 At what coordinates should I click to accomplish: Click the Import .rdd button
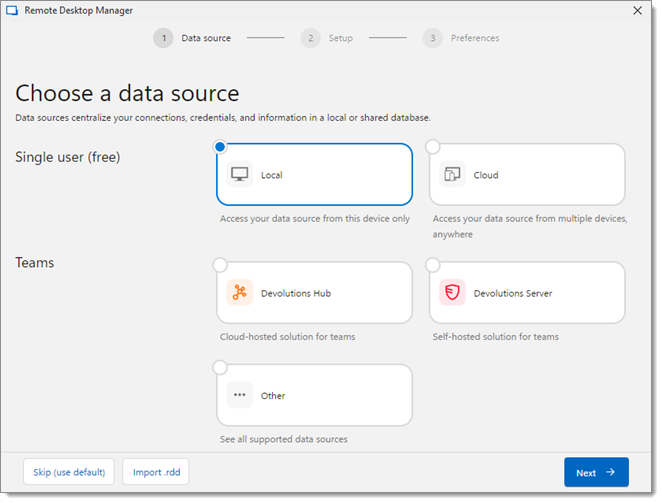point(156,472)
